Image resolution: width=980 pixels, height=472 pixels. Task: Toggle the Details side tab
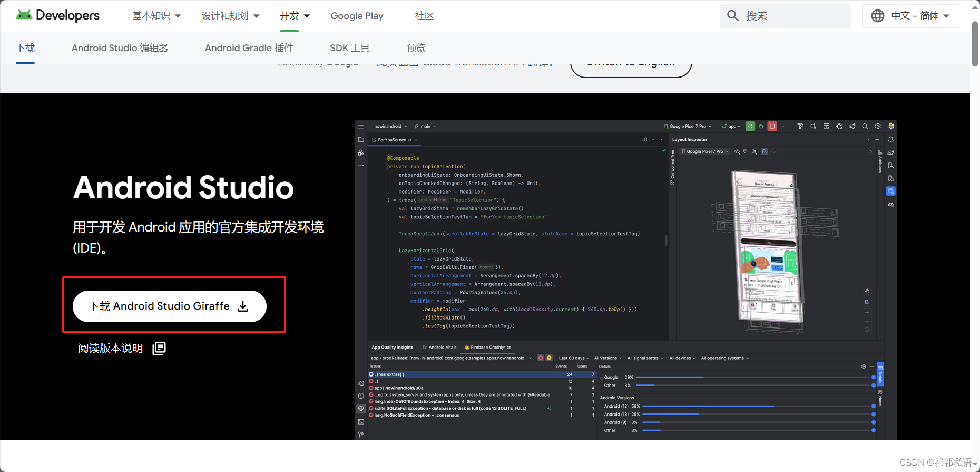[880, 374]
